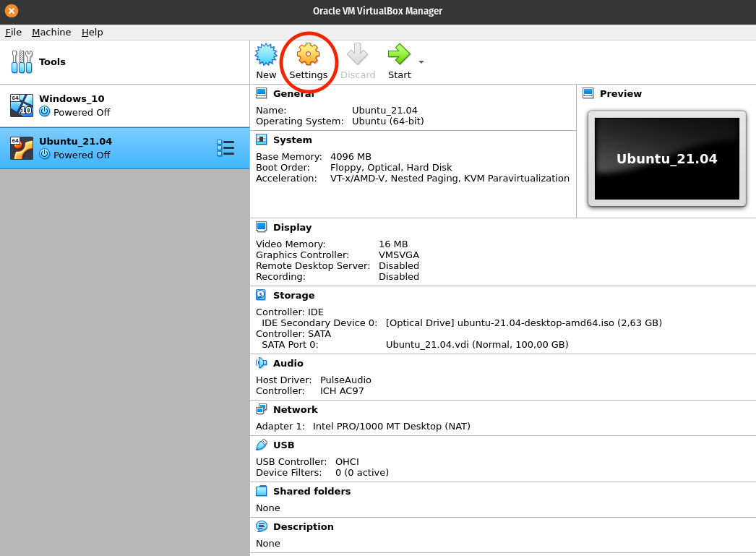The width and height of the screenshot is (756, 556).
Task: Click the Storage section disk icon
Action: (261, 295)
